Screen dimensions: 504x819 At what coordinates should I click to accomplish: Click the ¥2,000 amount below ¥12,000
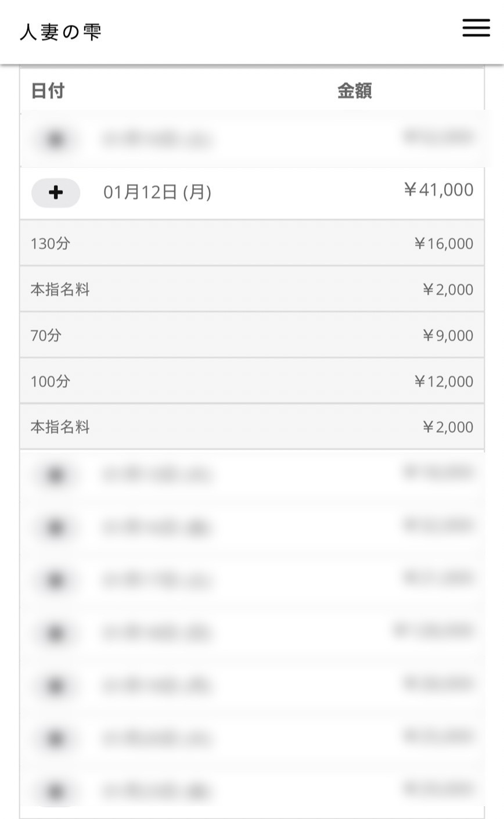[448, 427]
